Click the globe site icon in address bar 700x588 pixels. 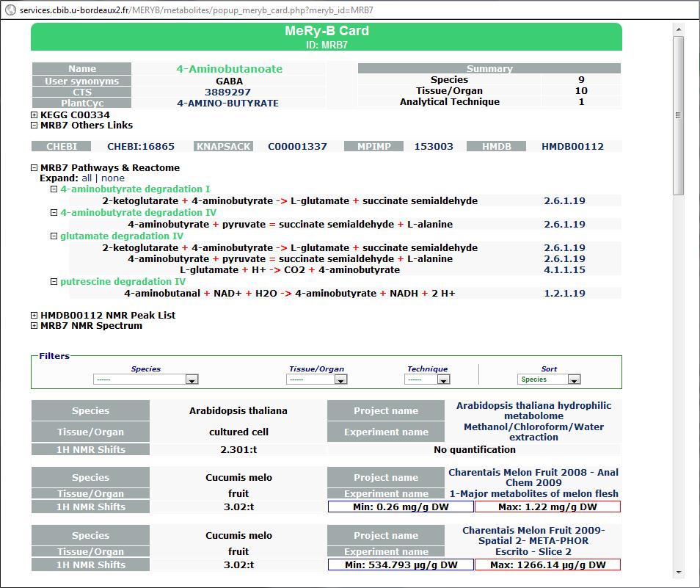pyautogui.click(x=10, y=10)
